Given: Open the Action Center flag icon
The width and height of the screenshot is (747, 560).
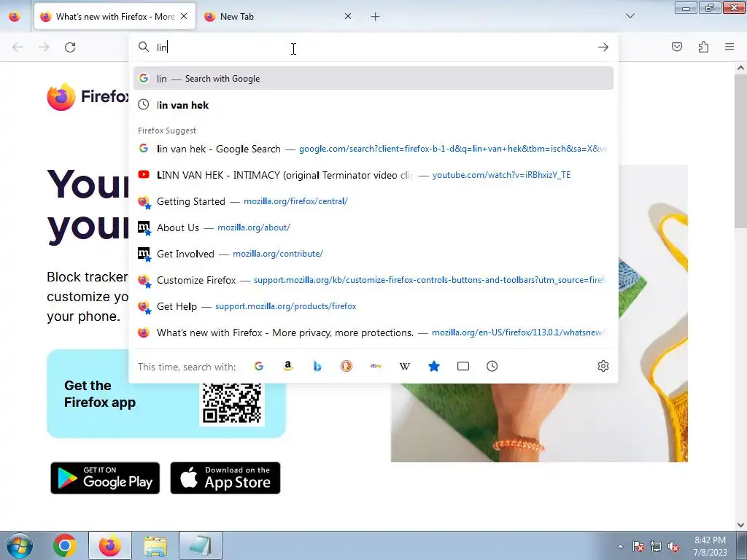Looking at the screenshot, I should 638,547.
